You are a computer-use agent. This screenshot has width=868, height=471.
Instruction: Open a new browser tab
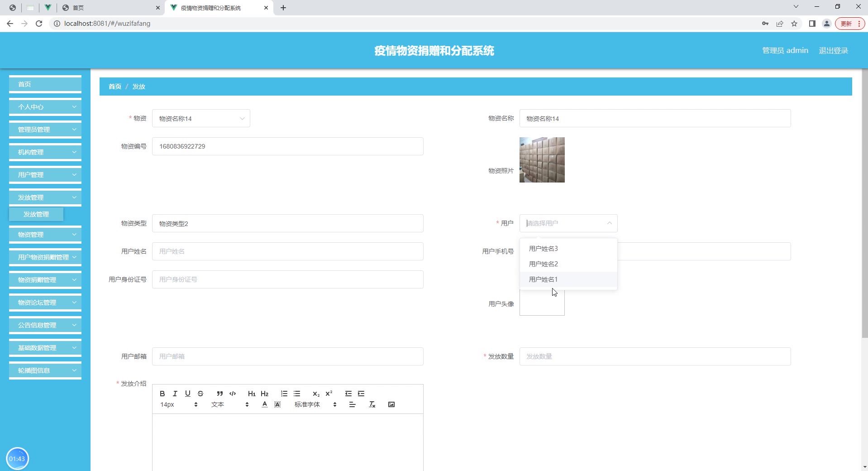pyautogui.click(x=283, y=8)
